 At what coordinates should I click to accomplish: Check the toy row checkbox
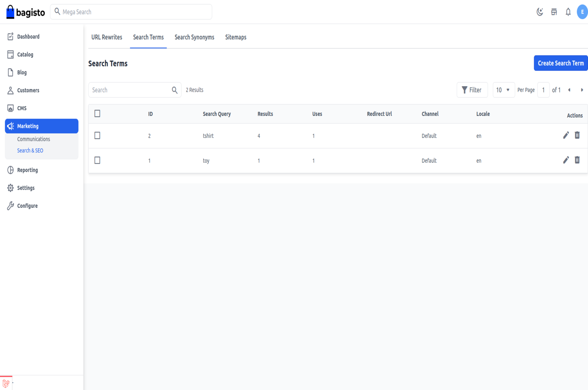click(97, 160)
